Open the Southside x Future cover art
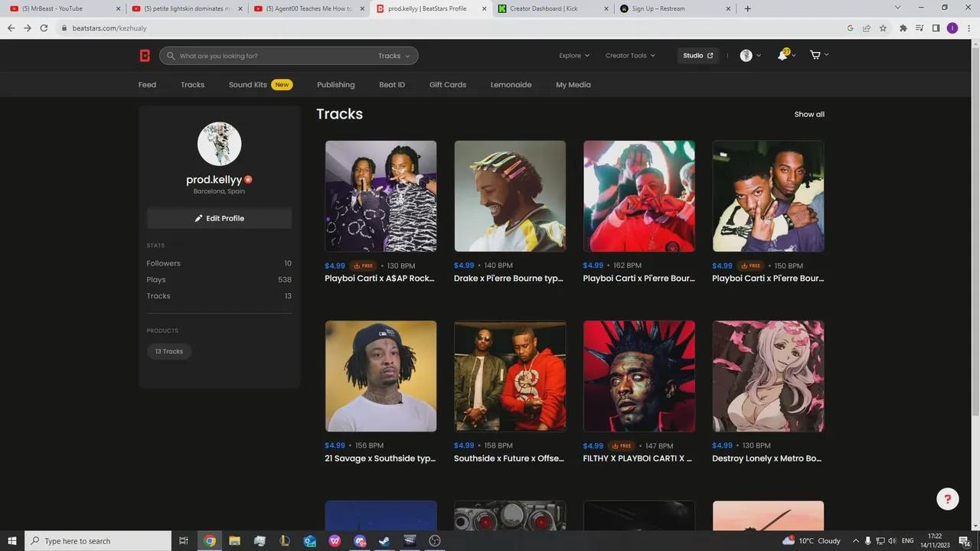 tap(510, 376)
